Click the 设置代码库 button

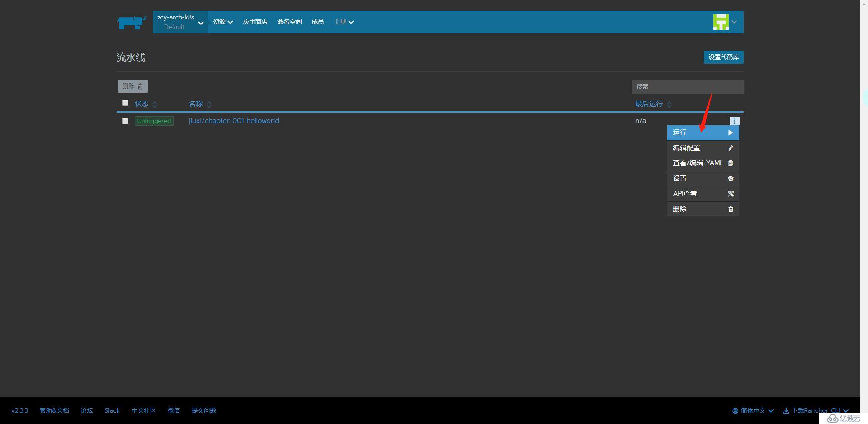point(723,57)
